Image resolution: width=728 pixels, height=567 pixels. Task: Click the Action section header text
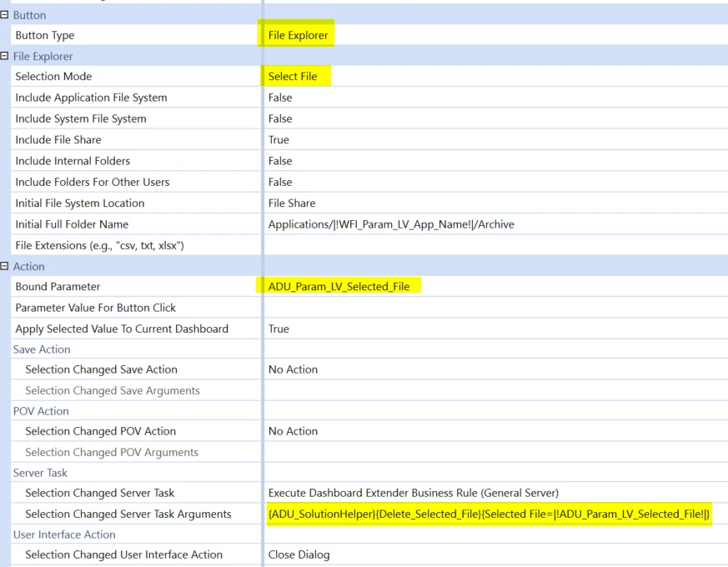29,267
